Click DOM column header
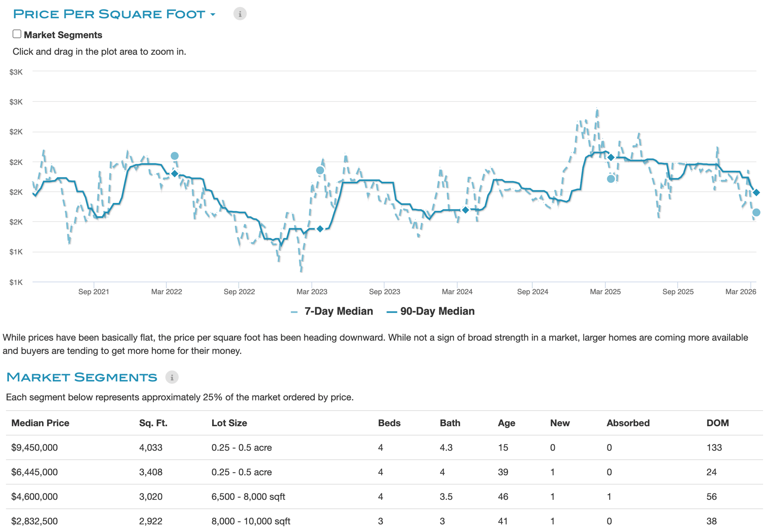Screen dimensions: 773x532 click(717, 423)
